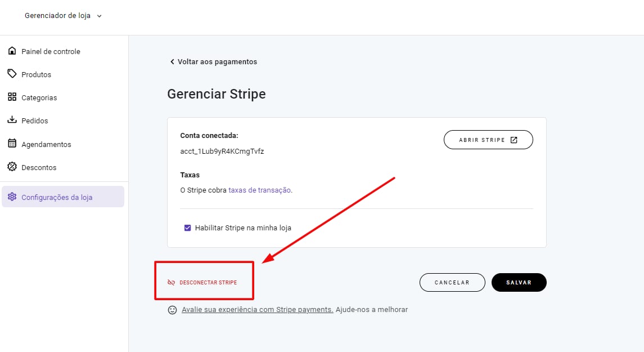The width and height of the screenshot is (644, 352).
Task: Open Agendamentos from the sidebar
Action: 46,144
